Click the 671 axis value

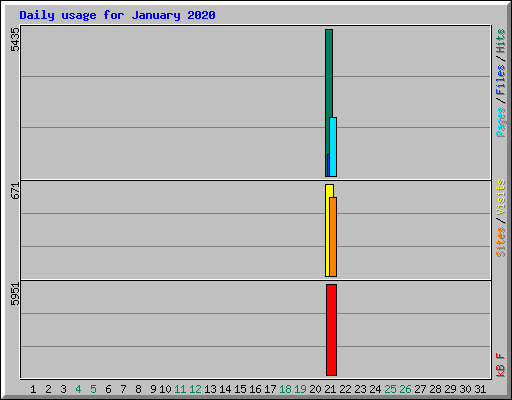(15, 191)
